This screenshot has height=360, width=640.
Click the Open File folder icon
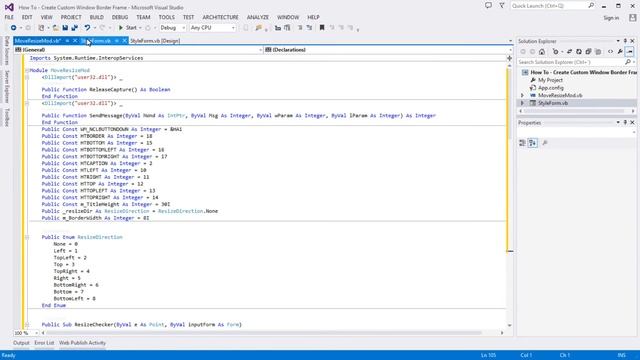click(56, 28)
